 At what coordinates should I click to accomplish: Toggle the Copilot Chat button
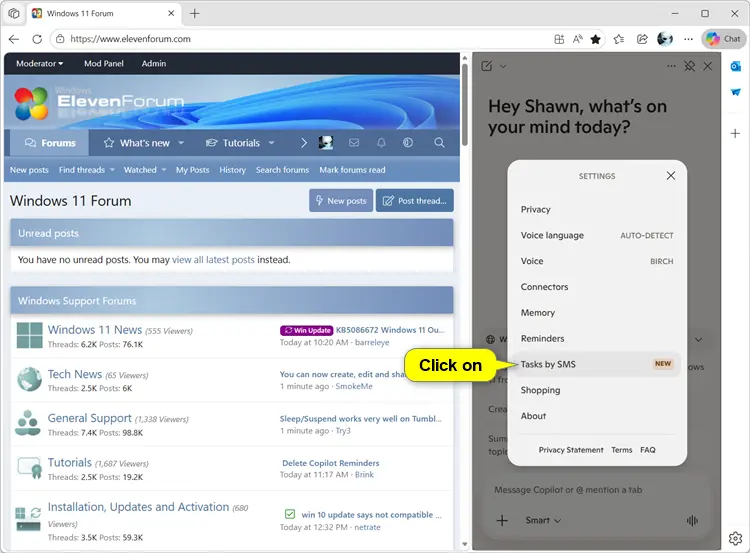pos(723,39)
